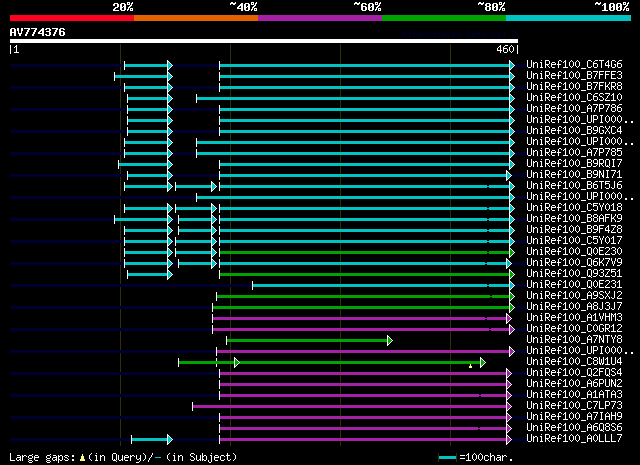Click hit label UniRef100_B9F4Z8

tap(574, 229)
